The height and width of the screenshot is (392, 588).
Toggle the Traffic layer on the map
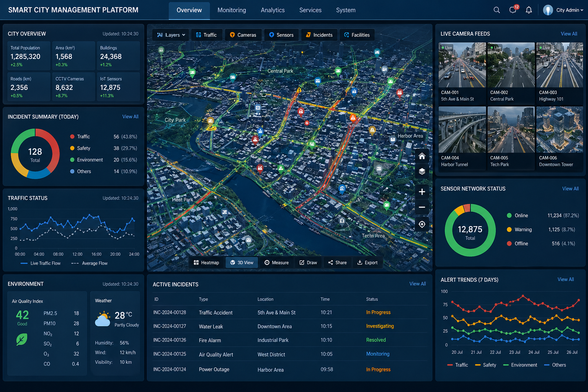[x=207, y=34]
